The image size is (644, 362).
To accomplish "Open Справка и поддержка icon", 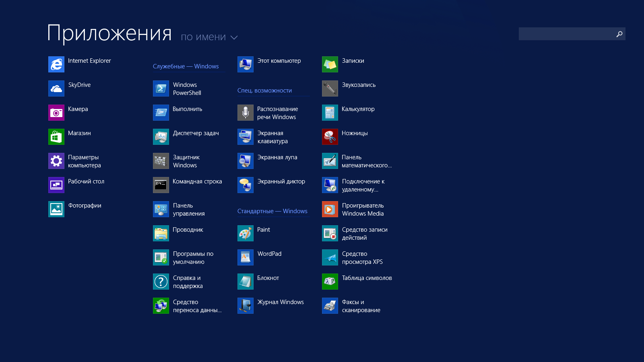I will pos(161,282).
